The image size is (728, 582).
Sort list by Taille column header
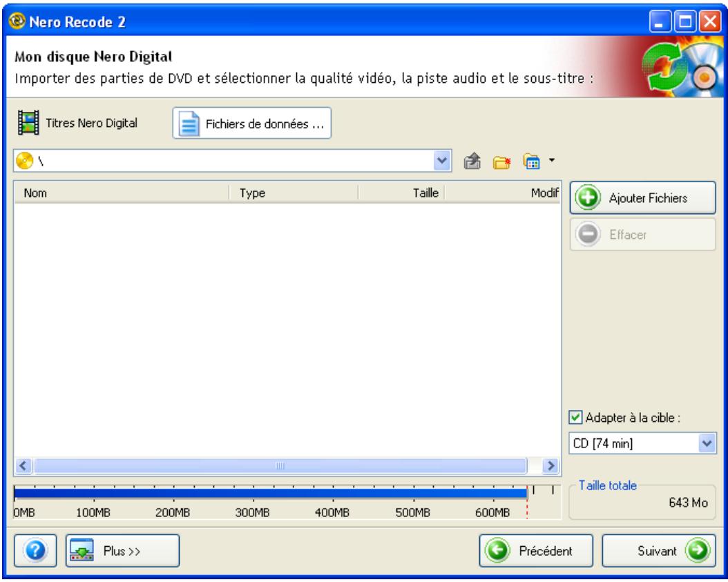point(401,193)
